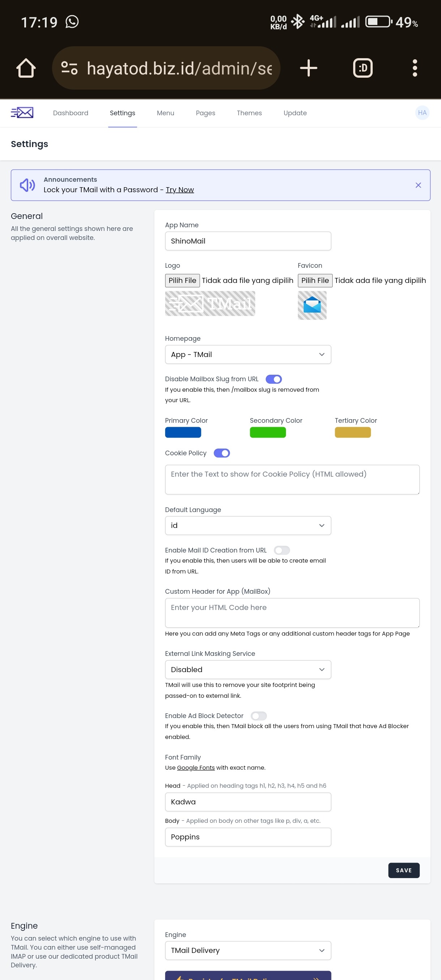This screenshot has height=980, width=441.
Task: Open the Homepage dropdown
Action: [x=248, y=354]
